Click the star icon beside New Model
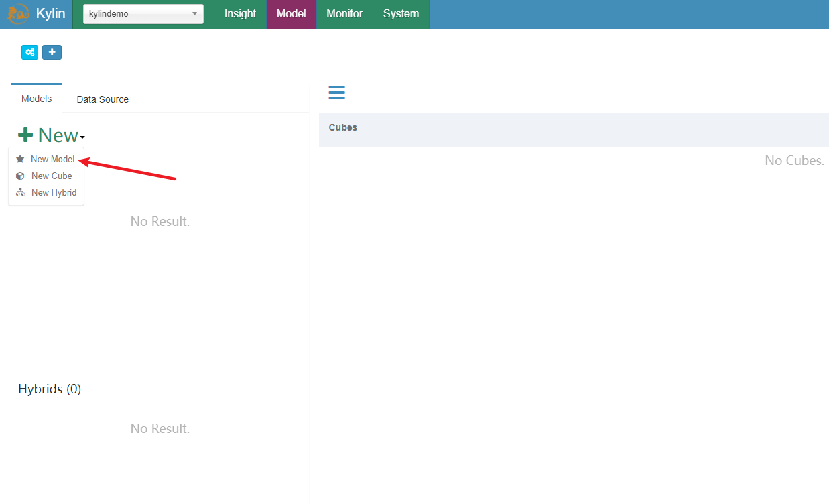 pyautogui.click(x=20, y=160)
